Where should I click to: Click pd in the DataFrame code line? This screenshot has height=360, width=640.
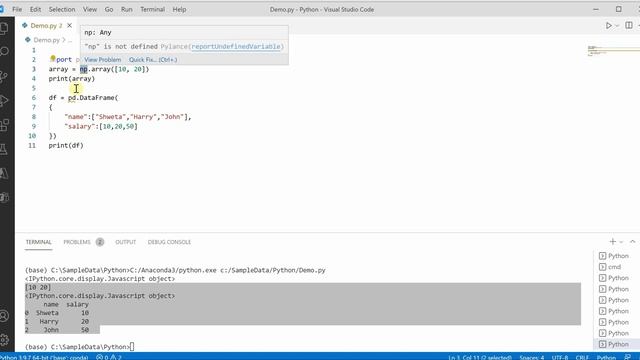pos(72,98)
